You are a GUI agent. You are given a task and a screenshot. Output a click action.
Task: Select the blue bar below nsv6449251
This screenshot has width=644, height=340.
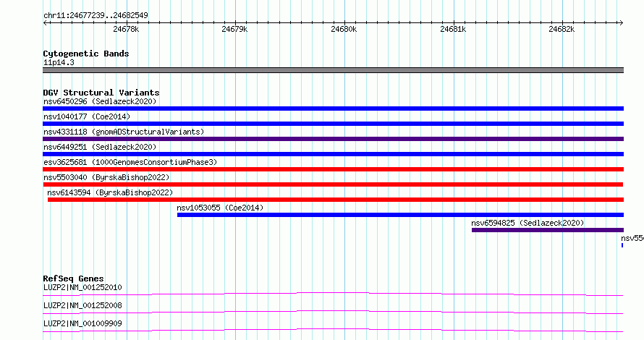[333, 154]
